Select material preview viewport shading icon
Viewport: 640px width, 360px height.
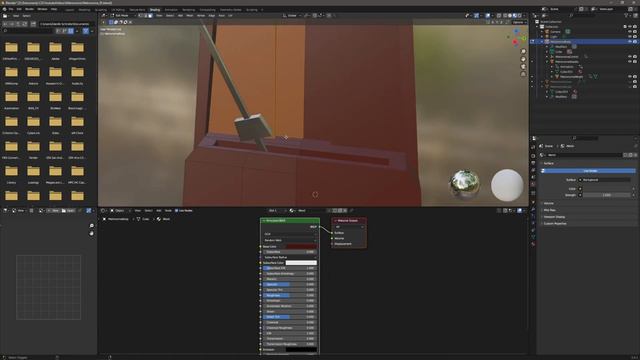tap(514, 16)
